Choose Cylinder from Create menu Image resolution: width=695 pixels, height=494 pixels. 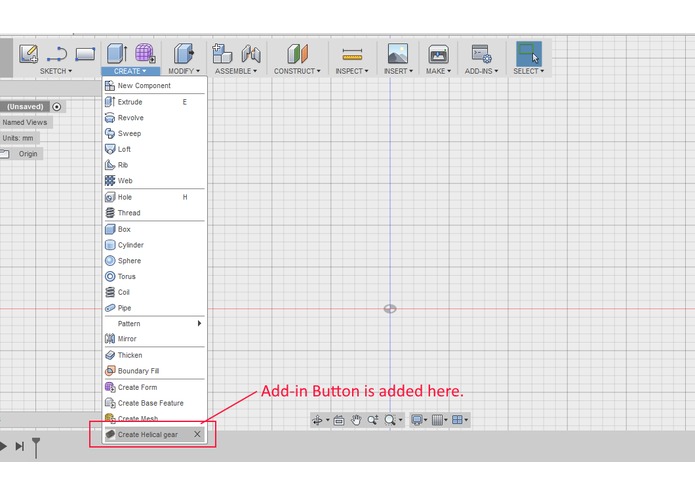pyautogui.click(x=154, y=245)
